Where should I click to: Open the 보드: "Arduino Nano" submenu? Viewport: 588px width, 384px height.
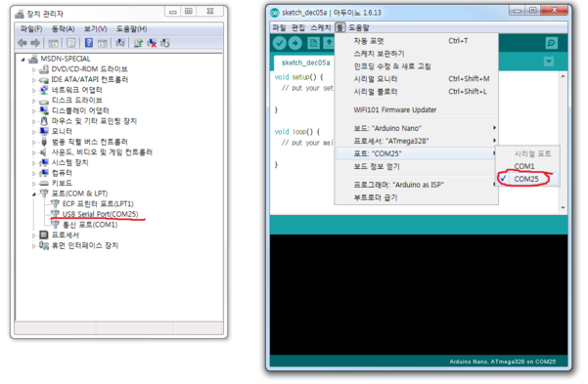pyautogui.click(x=416, y=128)
